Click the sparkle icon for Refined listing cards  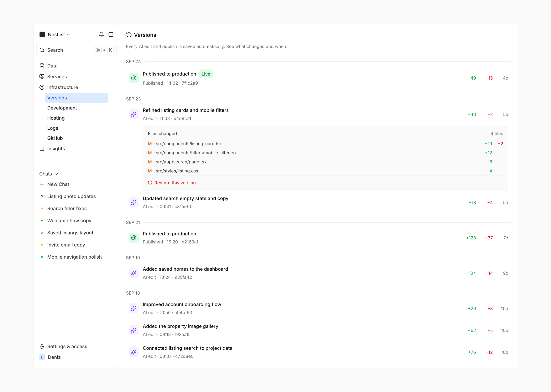click(x=134, y=114)
